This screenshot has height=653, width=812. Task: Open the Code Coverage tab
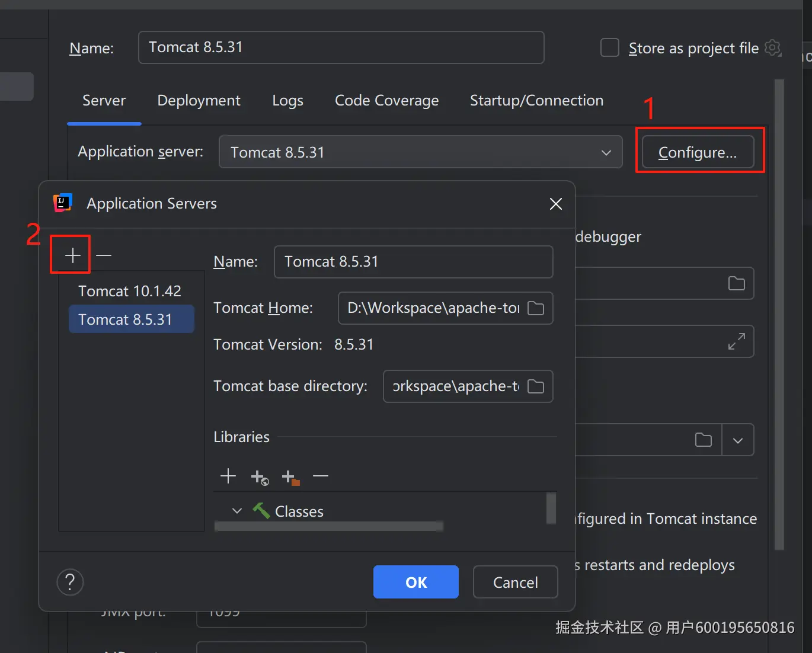click(386, 101)
